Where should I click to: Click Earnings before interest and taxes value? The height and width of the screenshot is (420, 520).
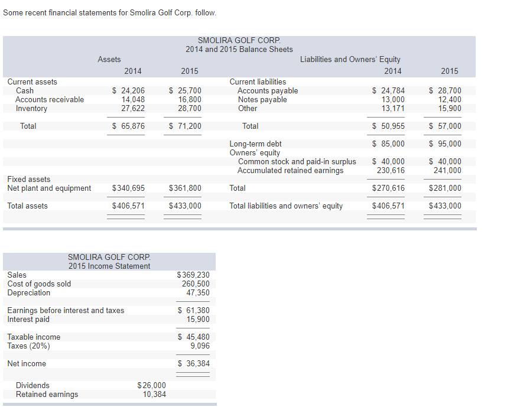pos(193,310)
